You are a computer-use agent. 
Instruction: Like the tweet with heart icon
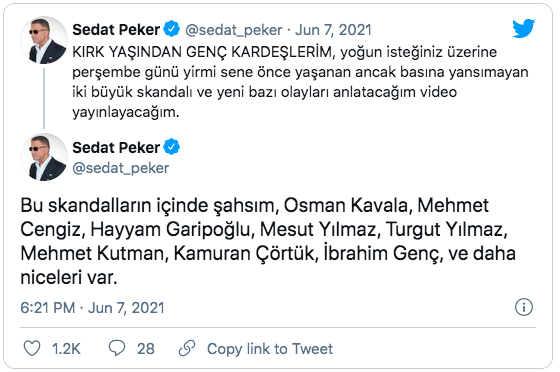[32, 348]
